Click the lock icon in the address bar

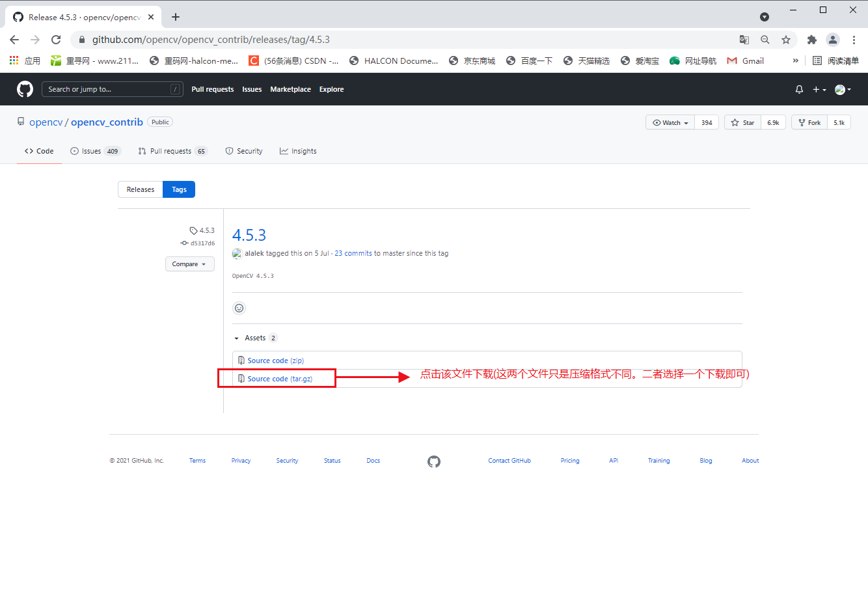coord(82,39)
